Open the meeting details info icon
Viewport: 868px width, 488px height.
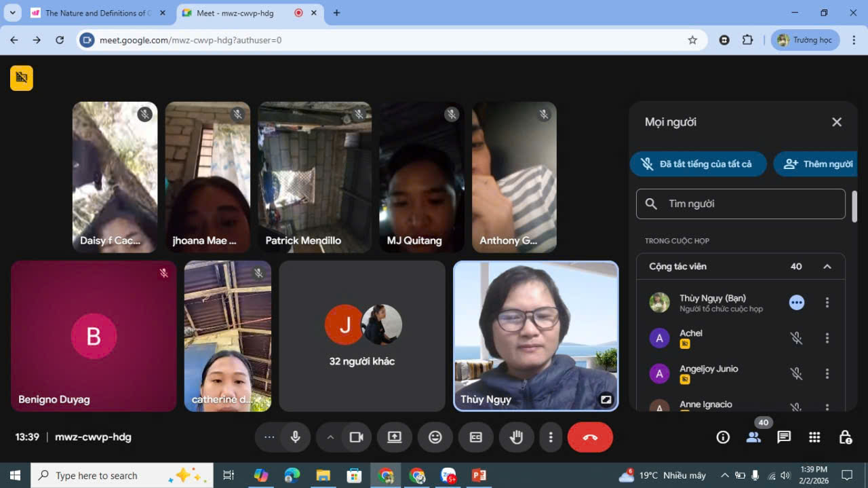(x=723, y=437)
